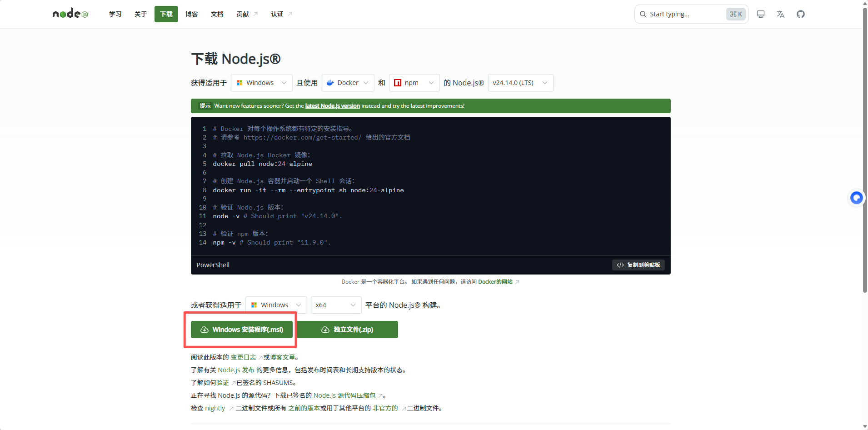Open the 文档 nav item
The image size is (868, 430).
(x=217, y=14)
